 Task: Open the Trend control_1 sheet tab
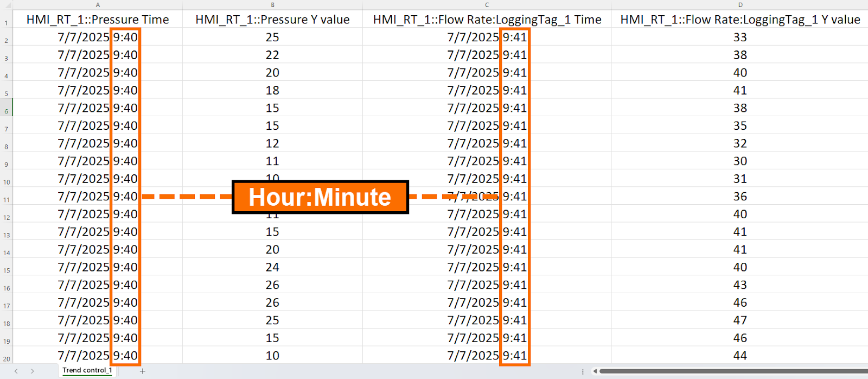(87, 371)
